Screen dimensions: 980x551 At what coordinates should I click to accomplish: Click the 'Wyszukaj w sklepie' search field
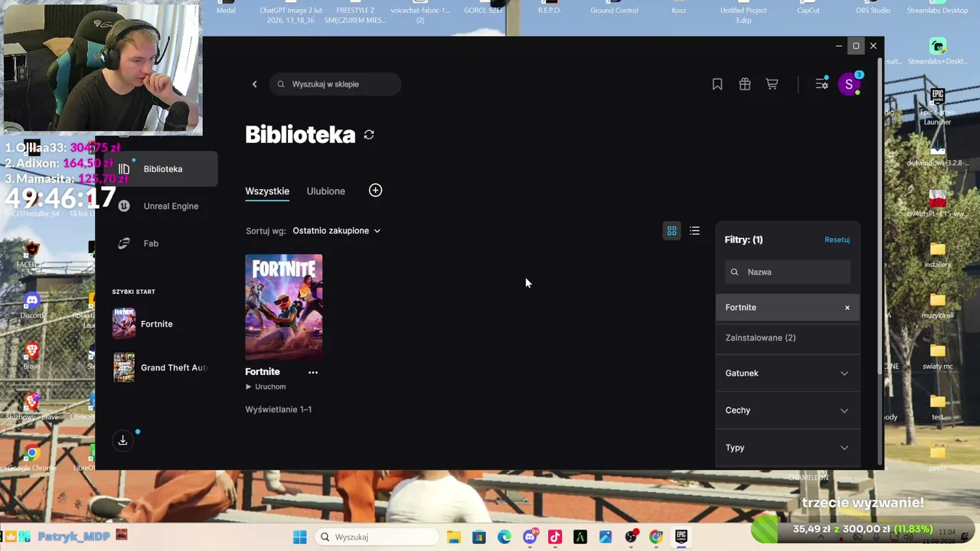[x=335, y=84]
